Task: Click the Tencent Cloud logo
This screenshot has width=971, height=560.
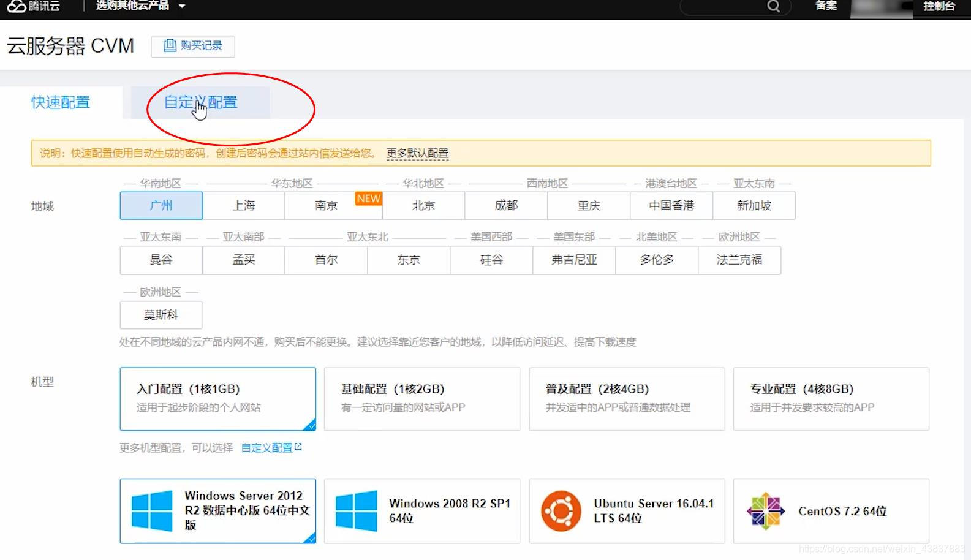Action: click(34, 6)
